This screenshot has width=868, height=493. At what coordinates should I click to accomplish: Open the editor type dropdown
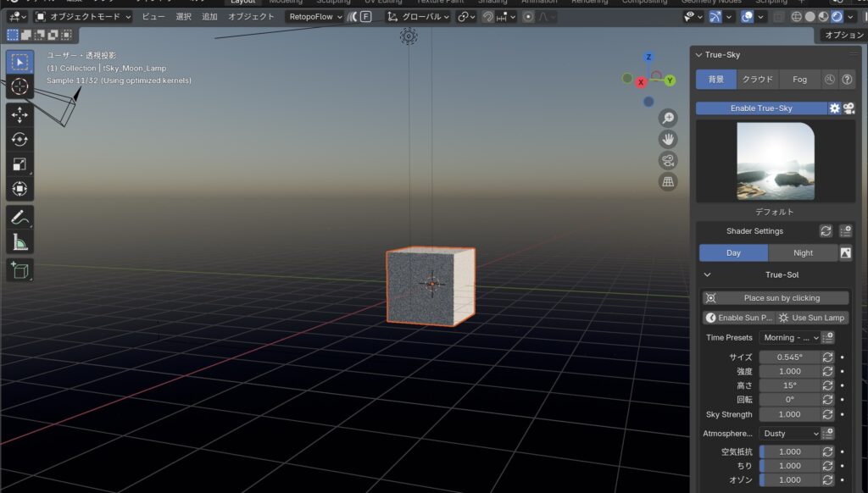(18, 17)
